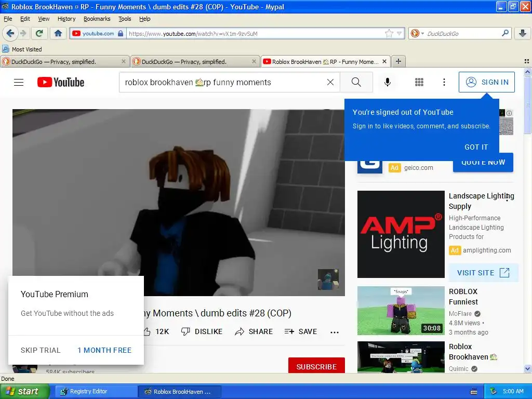Click the DISLIKE button
Image resolution: width=532 pixels, height=399 pixels.
[202, 331]
